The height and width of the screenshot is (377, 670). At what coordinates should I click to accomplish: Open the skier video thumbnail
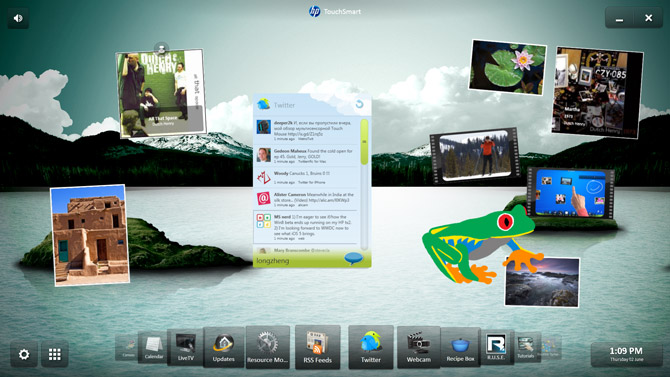475,155
